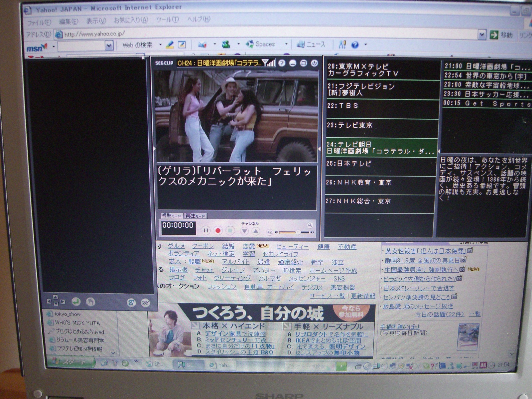Screen dimensions: 532x399
Task: Click the msn logo in toolbar
Action: pyautogui.click(x=37, y=48)
